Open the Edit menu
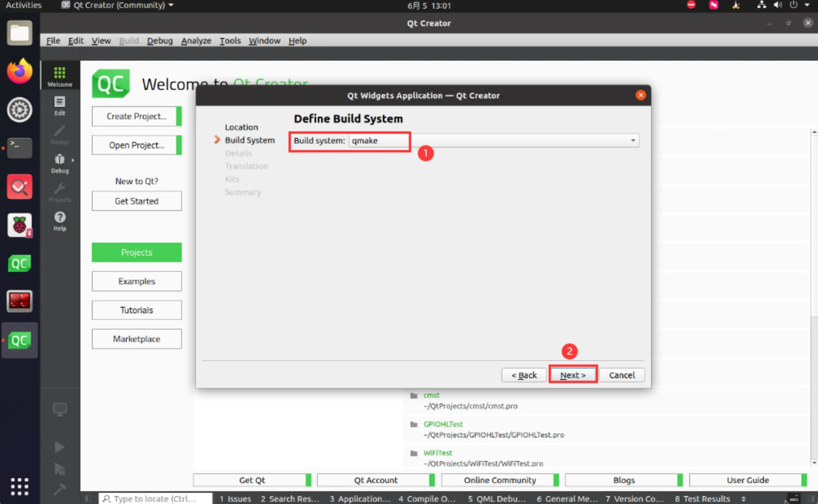Viewport: 818px width, 504px height. coord(76,41)
